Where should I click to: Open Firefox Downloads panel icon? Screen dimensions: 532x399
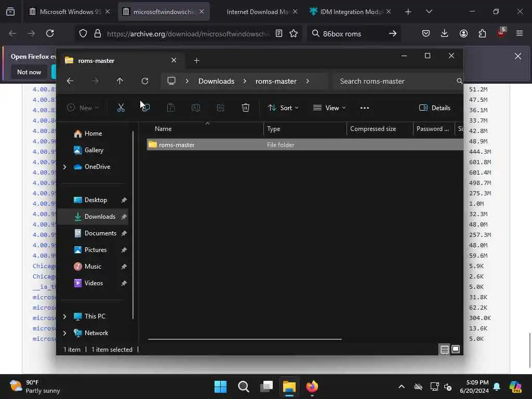click(x=445, y=33)
